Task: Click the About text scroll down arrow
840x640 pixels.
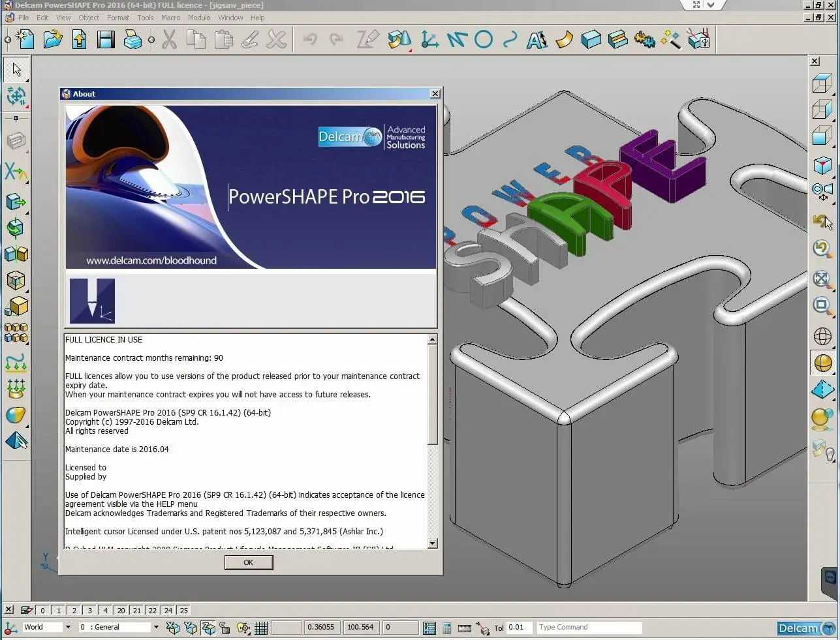Action: pos(432,543)
